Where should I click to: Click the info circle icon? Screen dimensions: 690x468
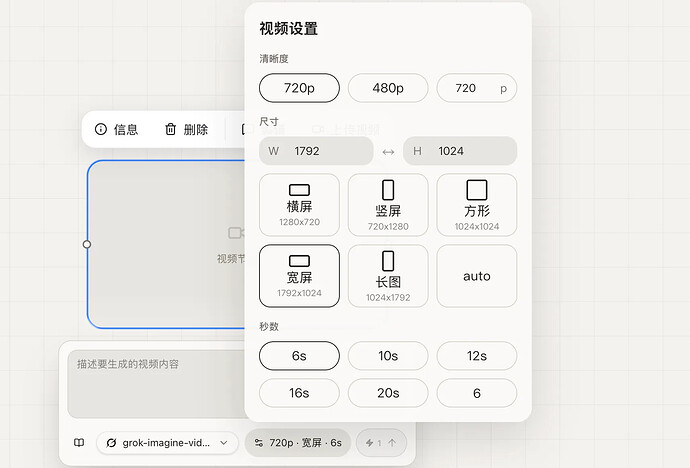pyautogui.click(x=101, y=129)
